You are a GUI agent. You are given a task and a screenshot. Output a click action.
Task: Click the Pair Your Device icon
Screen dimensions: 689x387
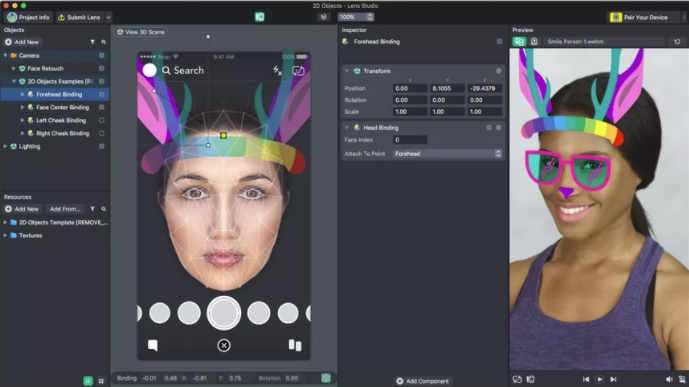point(616,17)
